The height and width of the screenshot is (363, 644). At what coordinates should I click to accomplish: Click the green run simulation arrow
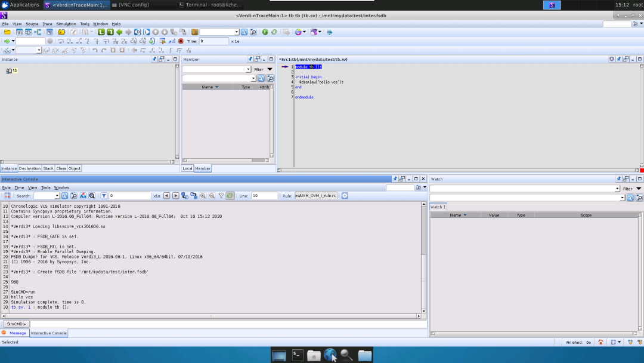6,41
